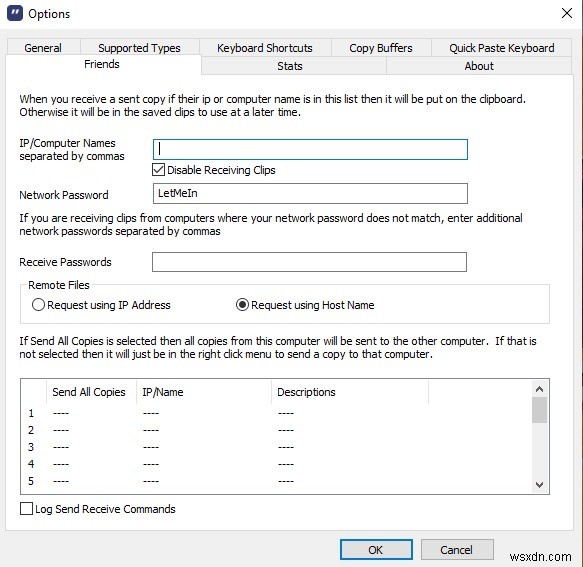Viewport: 583px width, 567px height.
Task: Click the Cancel button
Action: pos(457,550)
